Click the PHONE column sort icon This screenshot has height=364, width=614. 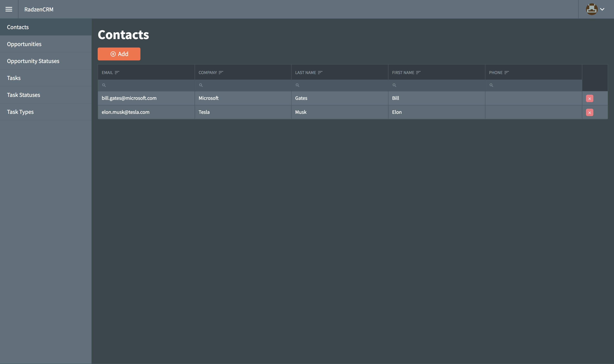(507, 73)
